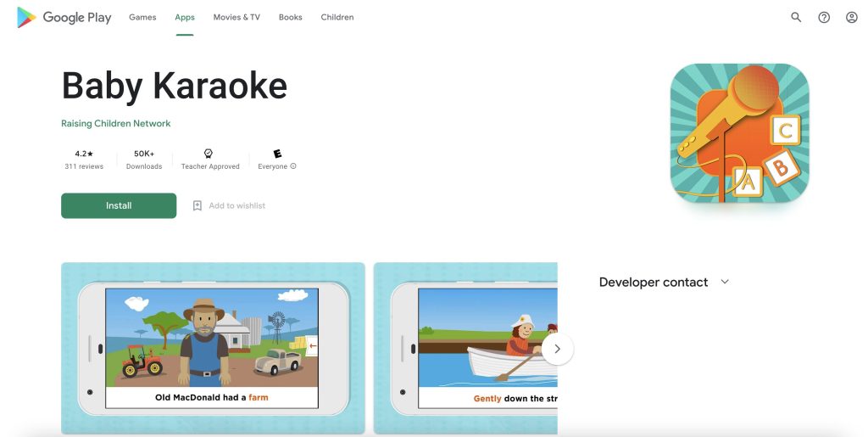Open the search icon in header

pyautogui.click(x=796, y=17)
